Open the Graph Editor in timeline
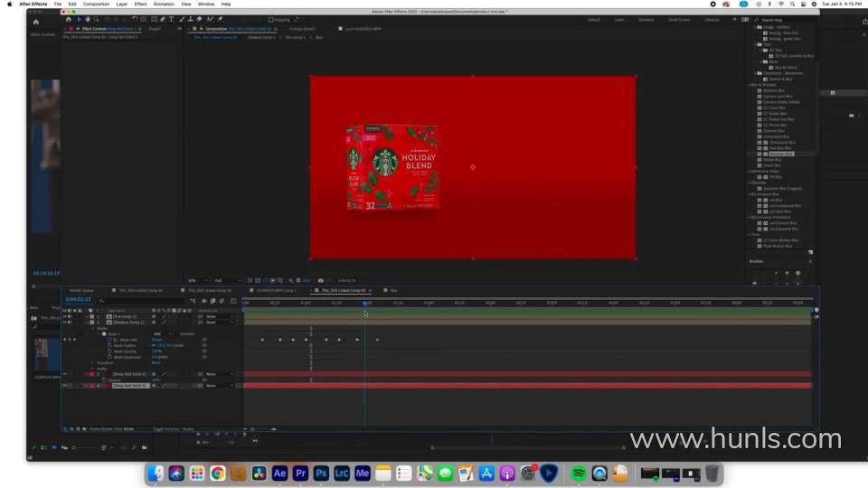The image size is (868, 488). [233, 301]
